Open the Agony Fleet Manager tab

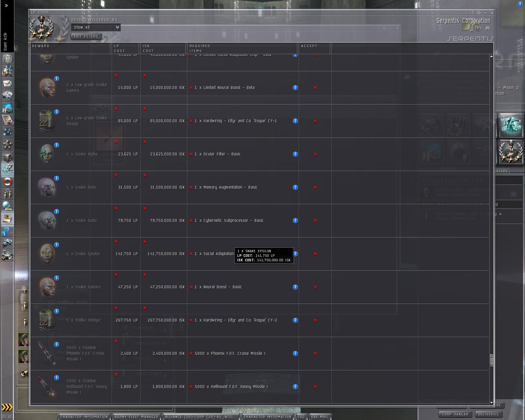(x=137, y=417)
